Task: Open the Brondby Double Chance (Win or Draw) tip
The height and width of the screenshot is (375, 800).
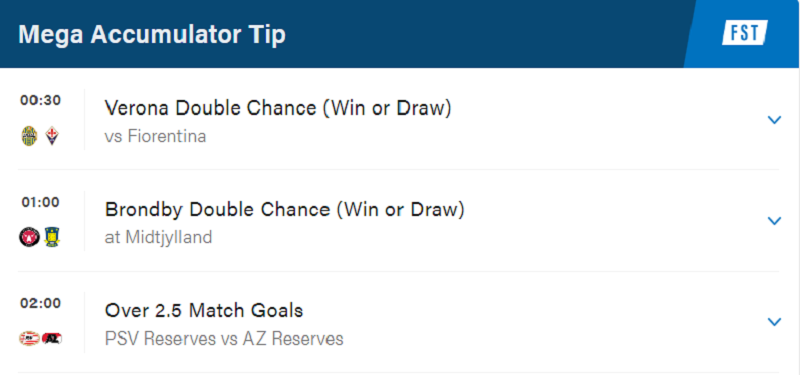Action: [285, 210]
